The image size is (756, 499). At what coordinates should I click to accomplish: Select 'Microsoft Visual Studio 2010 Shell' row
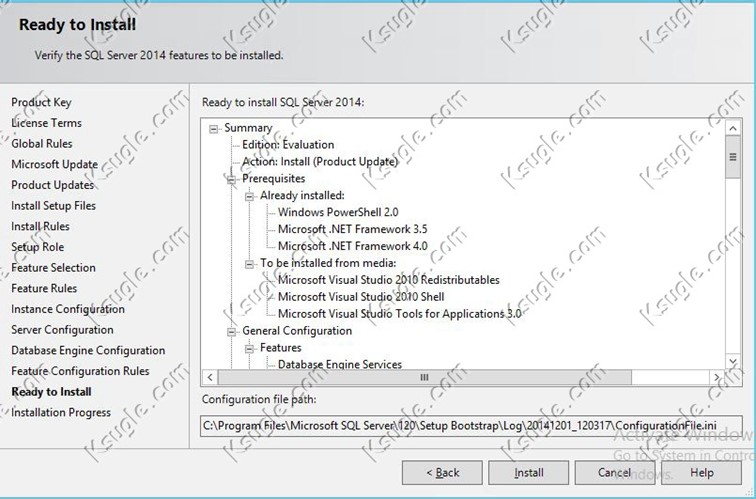pos(361,297)
